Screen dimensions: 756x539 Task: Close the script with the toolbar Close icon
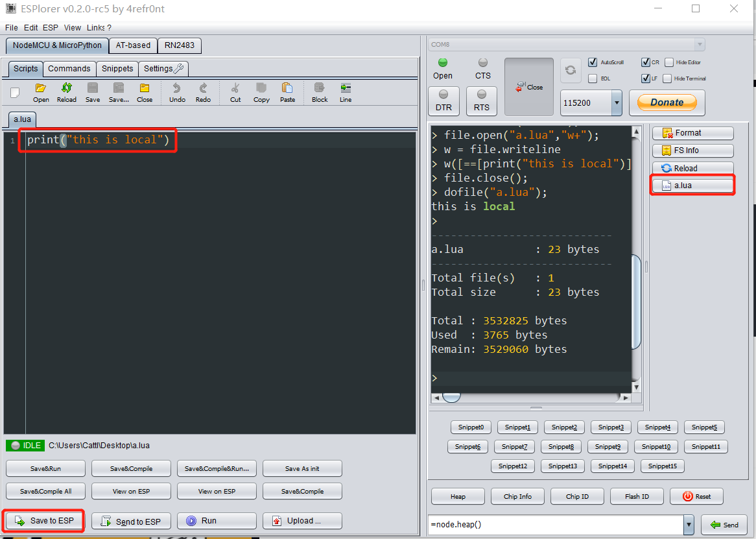[144, 93]
